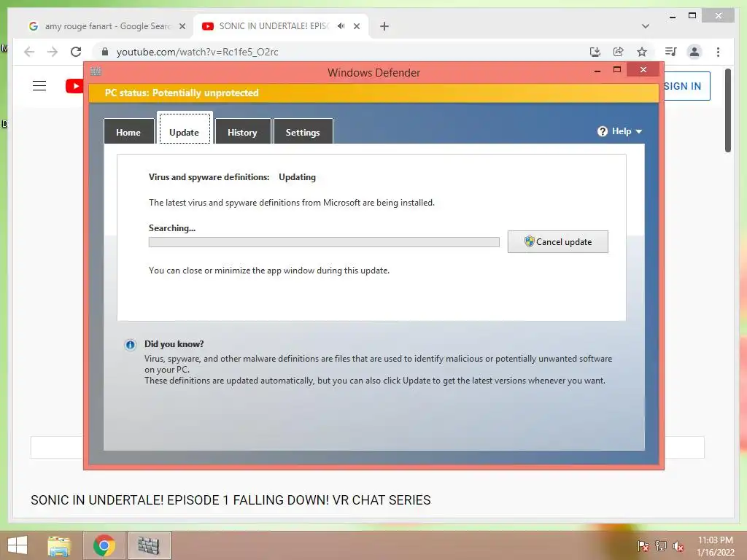This screenshot has height=560, width=747.
Task: Go forward in Chrome
Action: point(53,52)
